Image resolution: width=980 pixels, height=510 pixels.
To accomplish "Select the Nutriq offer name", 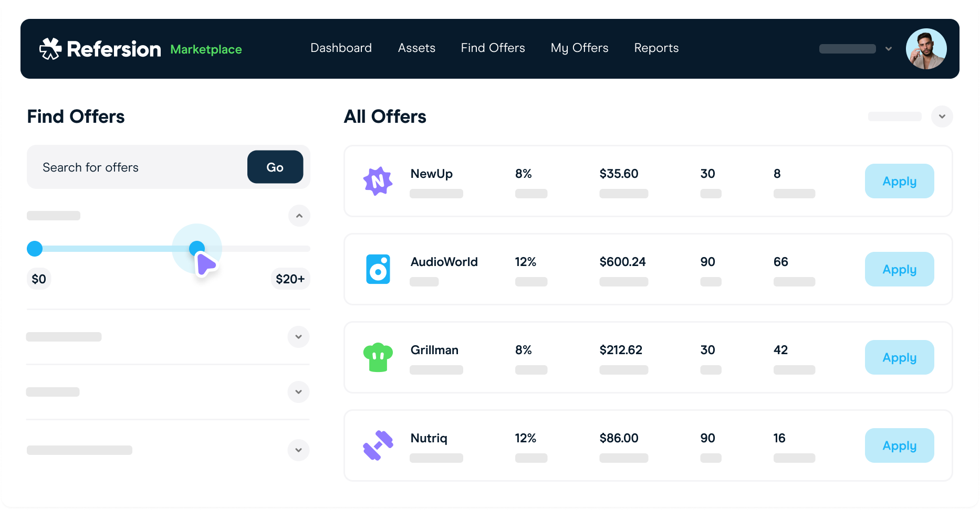I will (x=429, y=438).
